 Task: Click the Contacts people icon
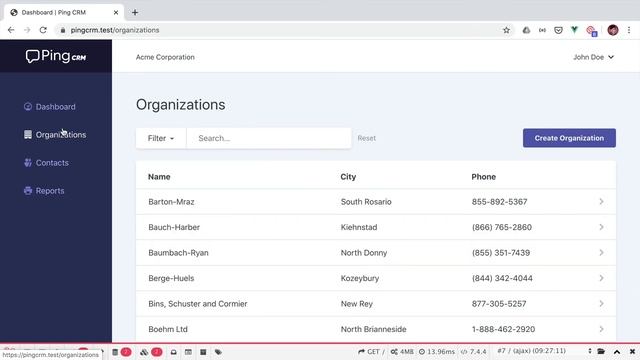coord(28,162)
